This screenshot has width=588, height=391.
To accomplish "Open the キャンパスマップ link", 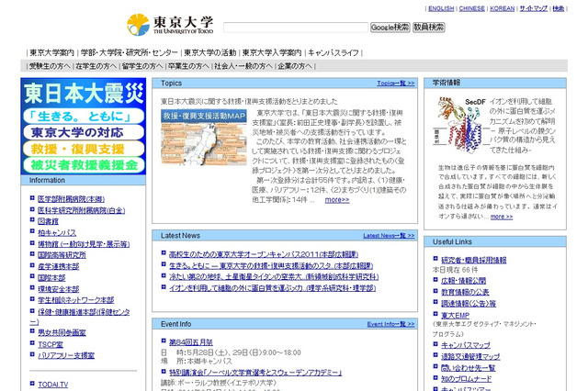I will 466,345.
